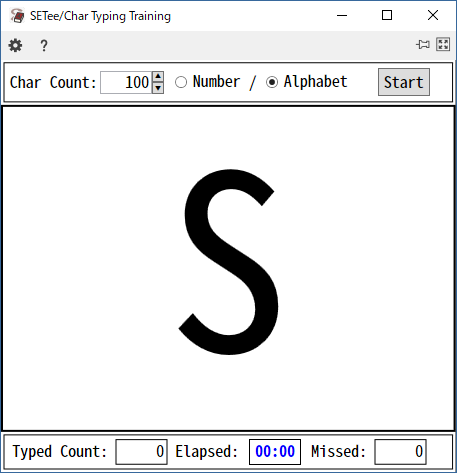The image size is (457, 473).
Task: Increase Char Count with up arrow
Action: click(158, 77)
